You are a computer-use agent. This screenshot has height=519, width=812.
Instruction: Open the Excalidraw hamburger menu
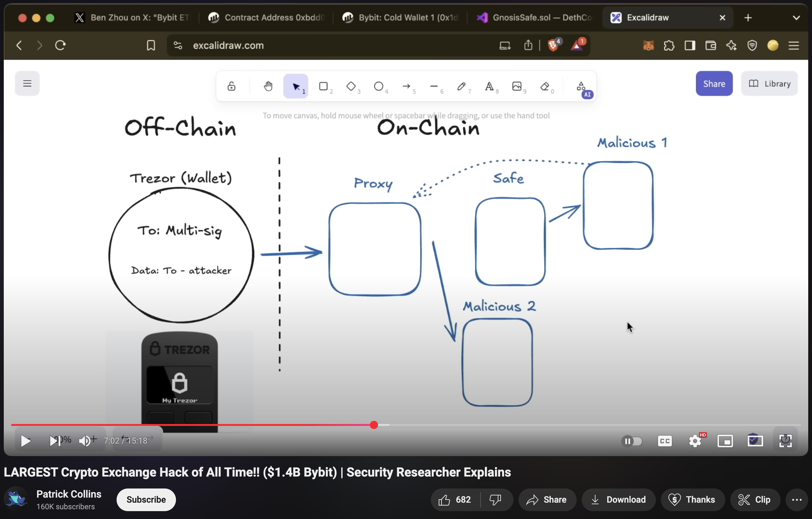coord(27,83)
